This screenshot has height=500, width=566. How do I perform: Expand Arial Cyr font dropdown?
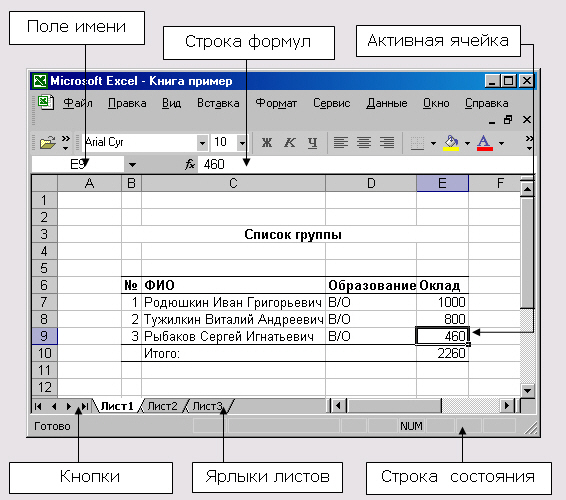click(202, 143)
